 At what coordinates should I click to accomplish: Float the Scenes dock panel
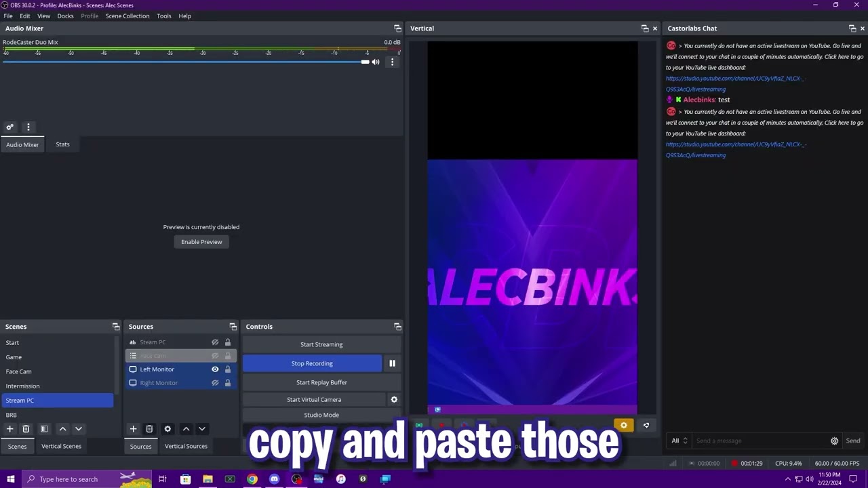coord(116,327)
